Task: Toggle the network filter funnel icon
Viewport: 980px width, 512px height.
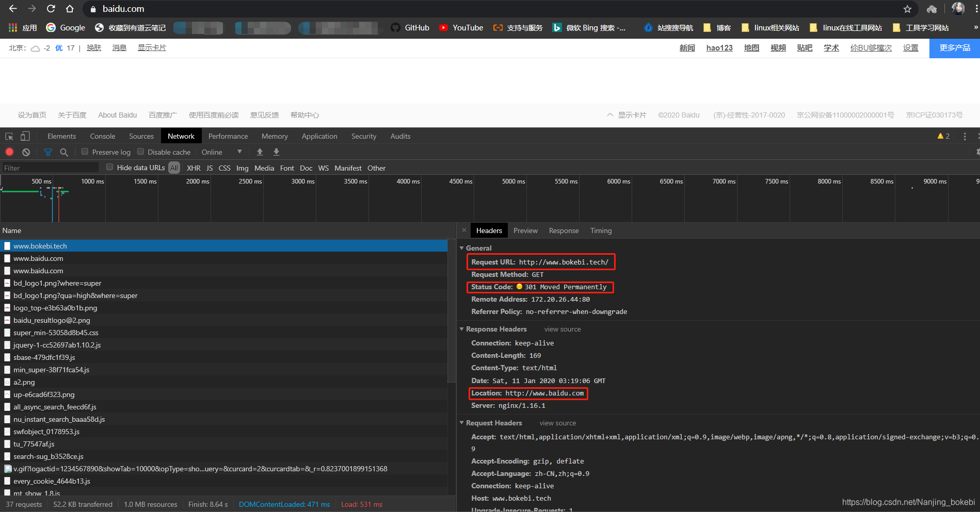Action: [48, 152]
